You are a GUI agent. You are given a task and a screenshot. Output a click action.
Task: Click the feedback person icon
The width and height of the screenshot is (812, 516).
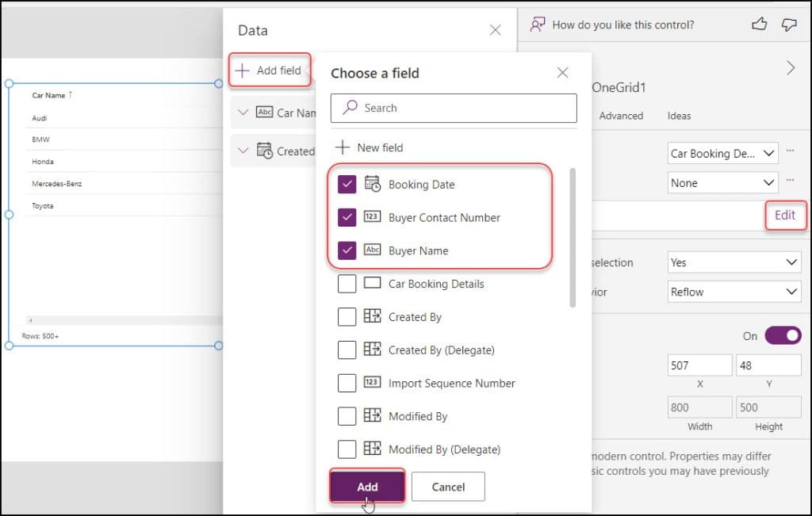pos(538,25)
